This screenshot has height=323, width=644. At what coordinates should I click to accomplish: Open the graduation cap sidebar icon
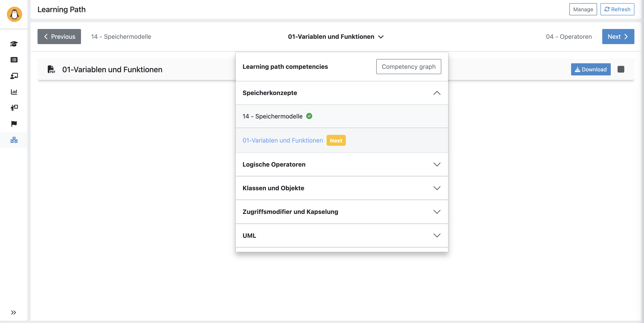14,44
